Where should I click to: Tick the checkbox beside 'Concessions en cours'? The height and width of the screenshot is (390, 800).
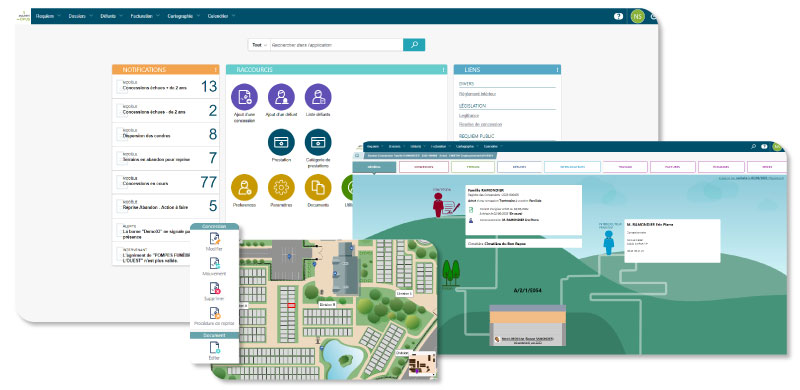coord(119,182)
